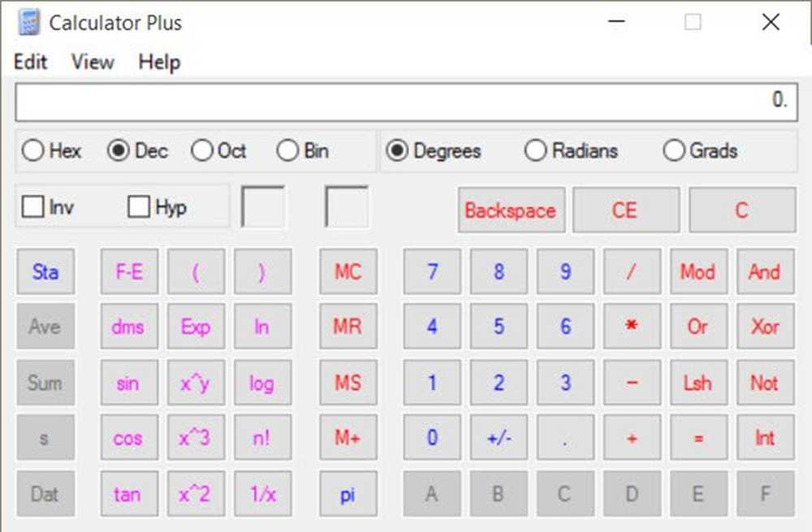The image size is (812, 532).
Task: Open the Edit menu
Action: pyautogui.click(x=31, y=62)
